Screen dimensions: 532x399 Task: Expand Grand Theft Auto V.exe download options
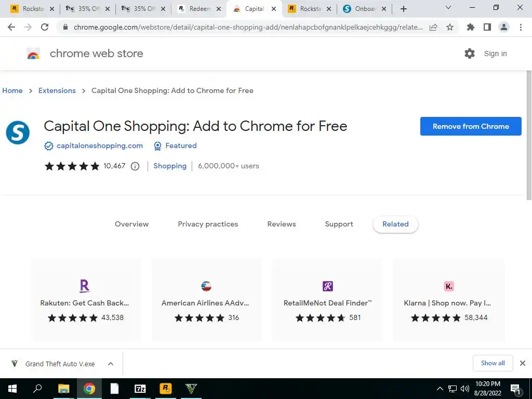pyautogui.click(x=110, y=364)
